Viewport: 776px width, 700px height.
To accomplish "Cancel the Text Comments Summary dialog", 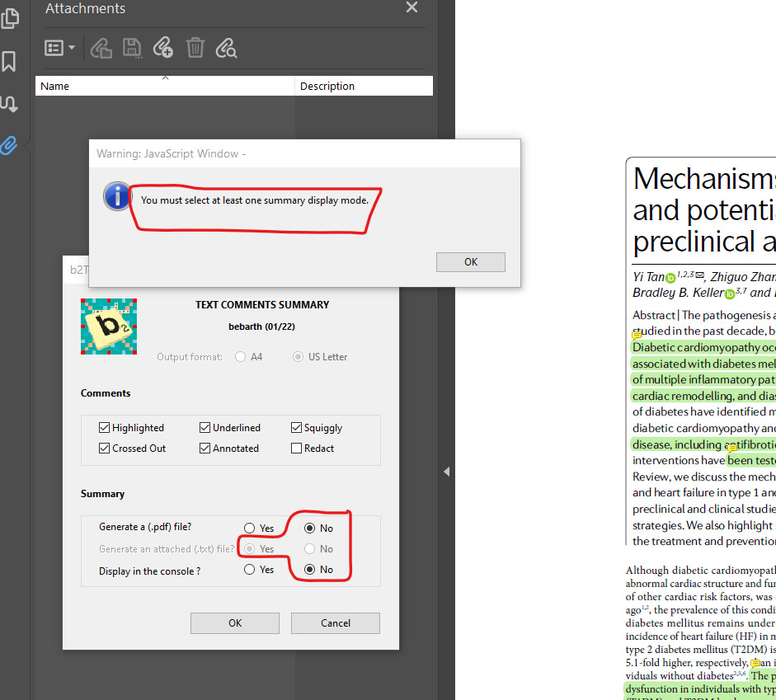I will [335, 622].
